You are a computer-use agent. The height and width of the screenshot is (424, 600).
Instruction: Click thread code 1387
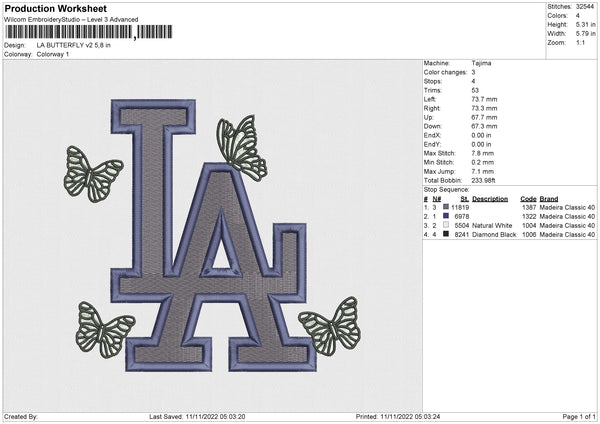(529, 207)
